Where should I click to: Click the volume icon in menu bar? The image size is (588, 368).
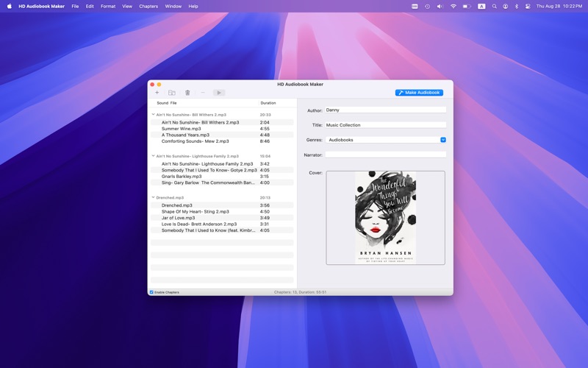(440, 6)
